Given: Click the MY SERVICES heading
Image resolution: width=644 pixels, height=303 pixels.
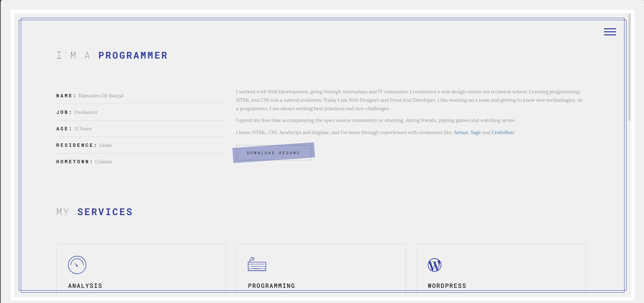Looking at the screenshot, I should [94, 212].
